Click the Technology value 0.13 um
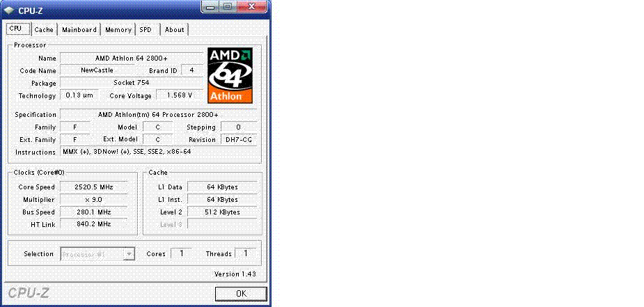 click(x=79, y=95)
